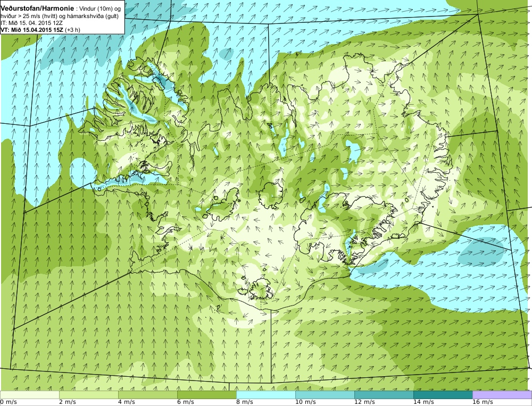Click the '8 m/s' legend label
Image resolution: width=532 pixels, height=406 pixels.
tap(245, 402)
